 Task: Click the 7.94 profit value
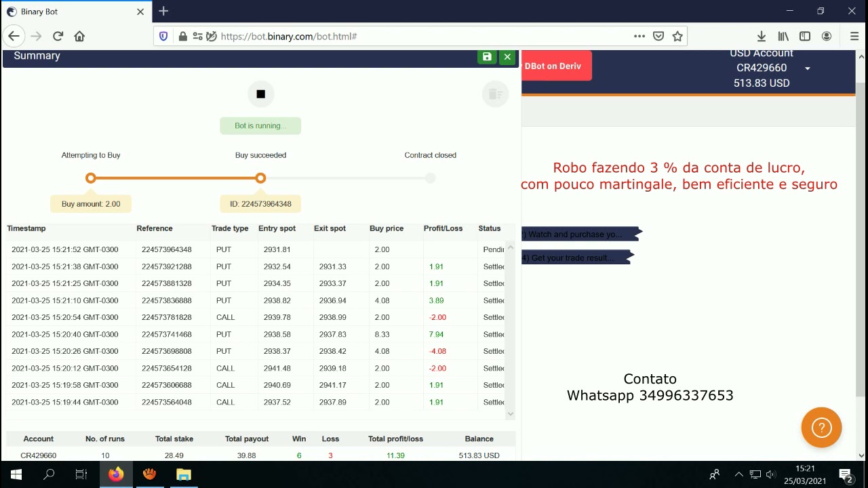click(x=436, y=334)
